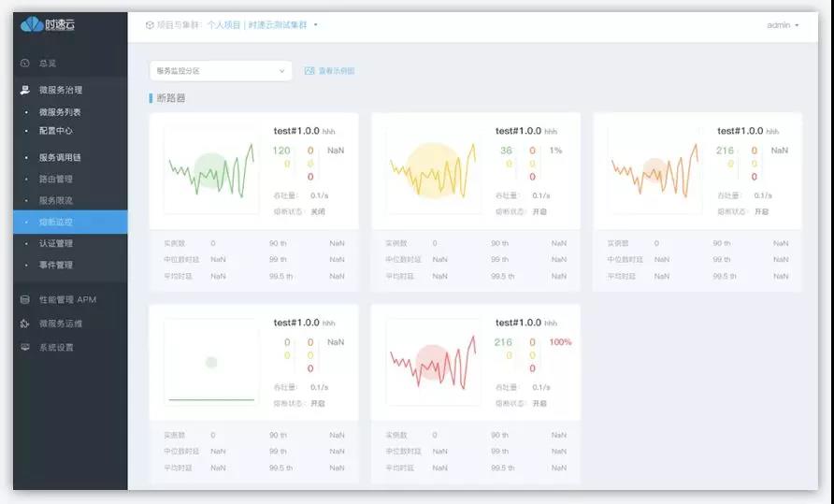Screen dimensions: 834x504
Task: Open 配置中心 menu item
Action: click(x=56, y=131)
